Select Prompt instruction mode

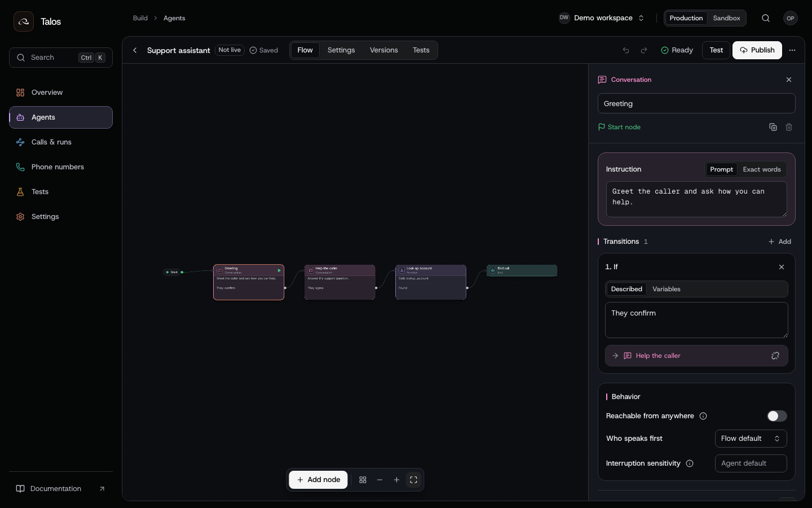pyautogui.click(x=722, y=169)
